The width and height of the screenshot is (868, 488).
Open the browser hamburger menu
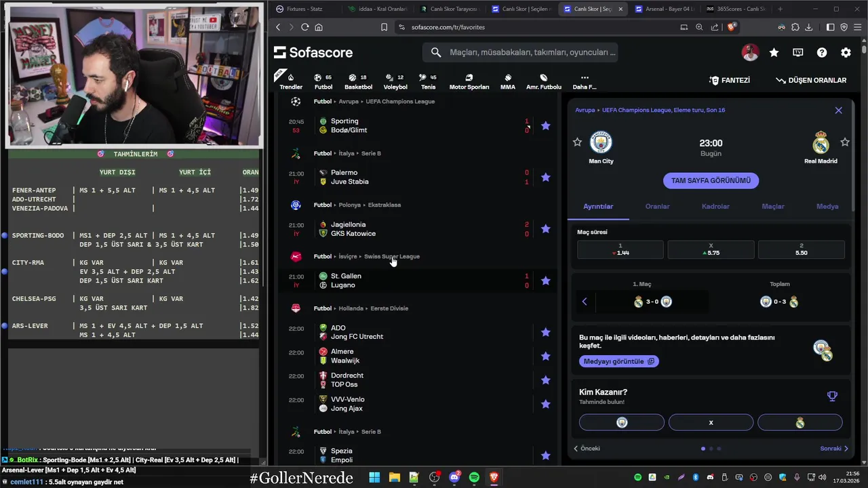coord(857,27)
